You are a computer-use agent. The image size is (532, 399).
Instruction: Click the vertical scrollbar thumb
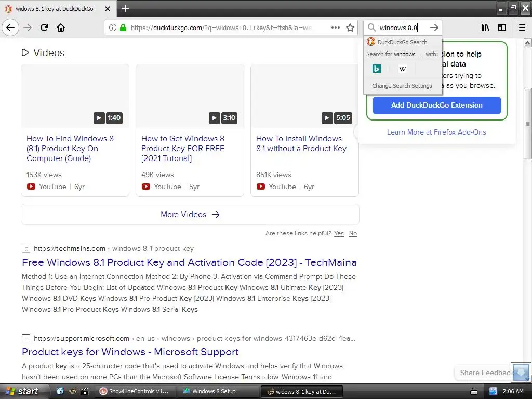(x=527, y=124)
